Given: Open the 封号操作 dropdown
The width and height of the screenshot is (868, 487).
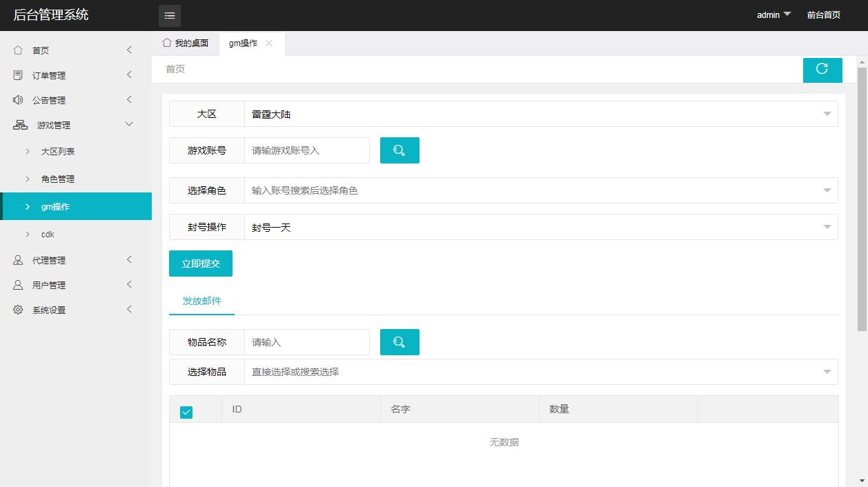Looking at the screenshot, I should click(x=541, y=228).
